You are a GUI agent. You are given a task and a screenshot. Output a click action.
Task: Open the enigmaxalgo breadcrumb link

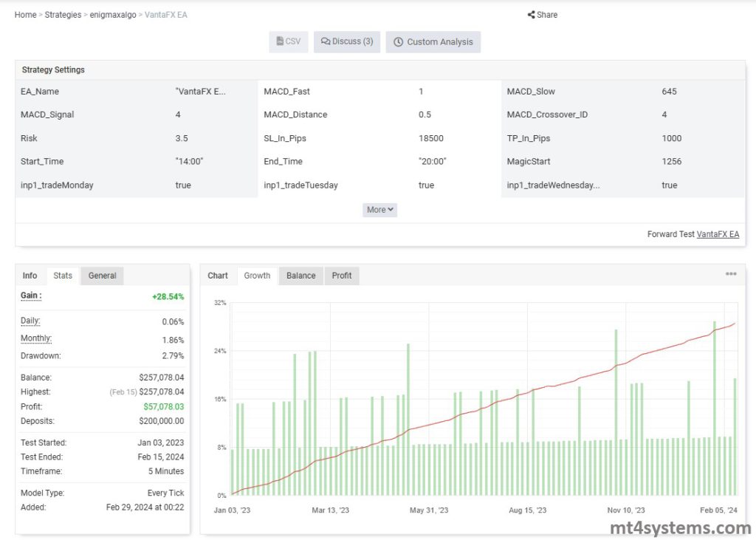[x=111, y=14]
